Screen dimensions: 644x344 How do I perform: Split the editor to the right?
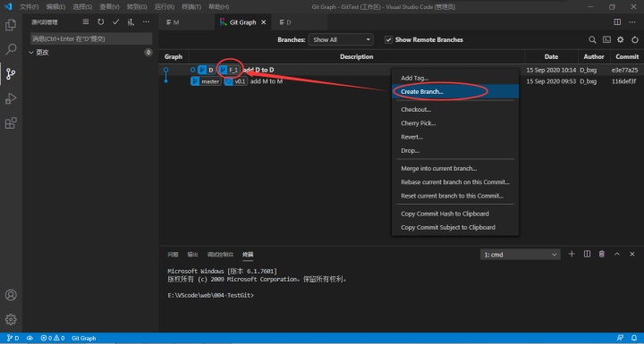[x=617, y=21]
